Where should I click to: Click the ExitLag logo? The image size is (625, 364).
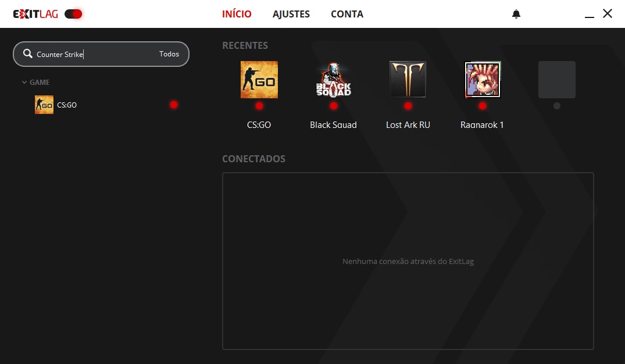pos(35,14)
